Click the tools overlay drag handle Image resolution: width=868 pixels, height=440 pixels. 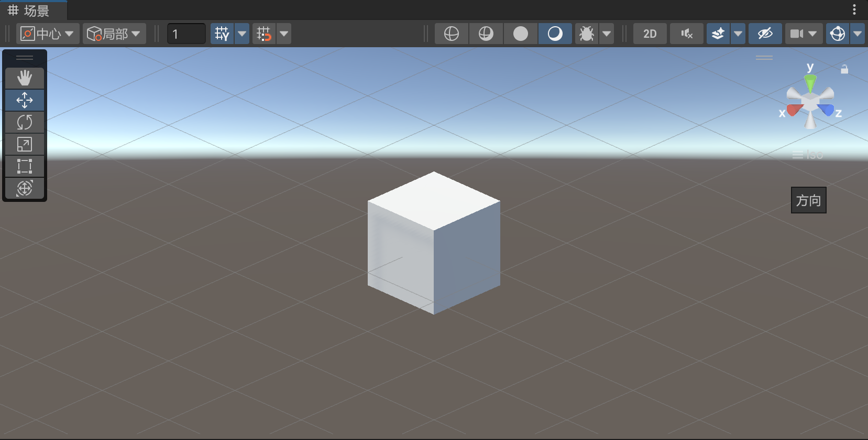click(25, 58)
